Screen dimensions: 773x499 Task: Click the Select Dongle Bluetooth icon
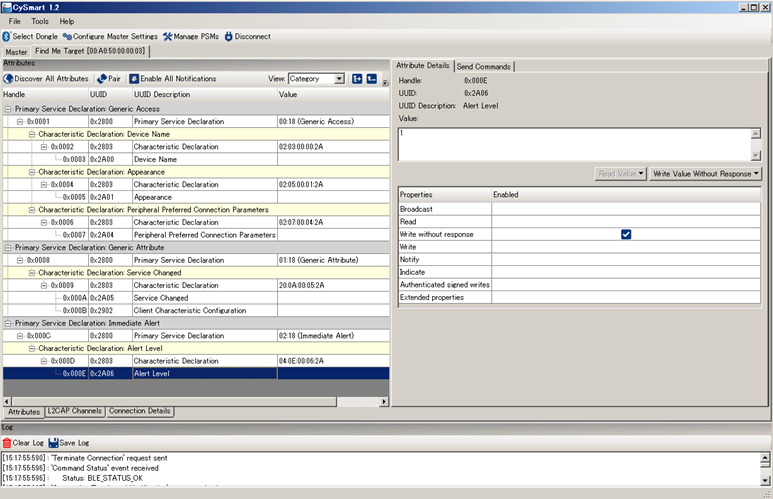click(x=6, y=36)
